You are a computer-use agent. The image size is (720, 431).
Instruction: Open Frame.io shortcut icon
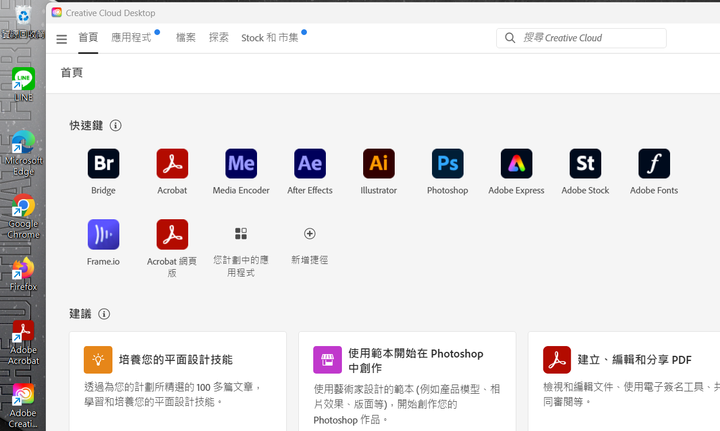pyautogui.click(x=103, y=235)
